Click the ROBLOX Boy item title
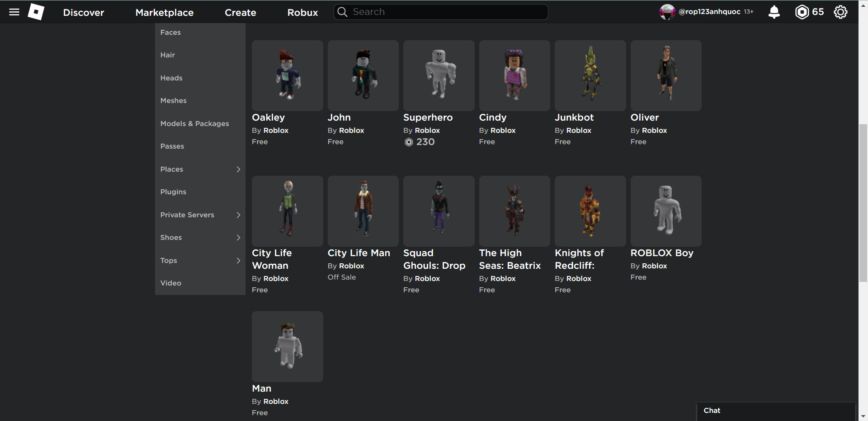Screen dimensions: 868x421 coord(662,253)
